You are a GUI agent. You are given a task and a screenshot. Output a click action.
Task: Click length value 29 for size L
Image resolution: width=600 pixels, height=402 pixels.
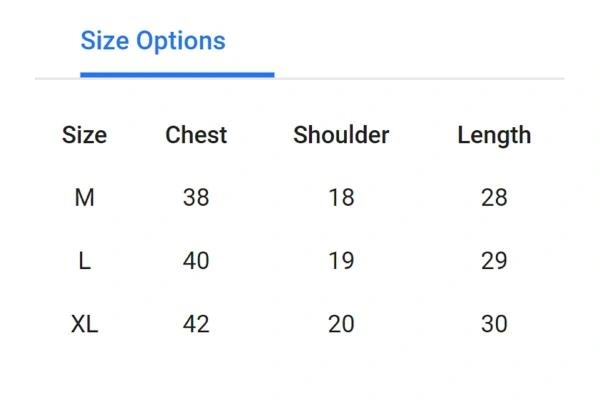click(x=494, y=261)
